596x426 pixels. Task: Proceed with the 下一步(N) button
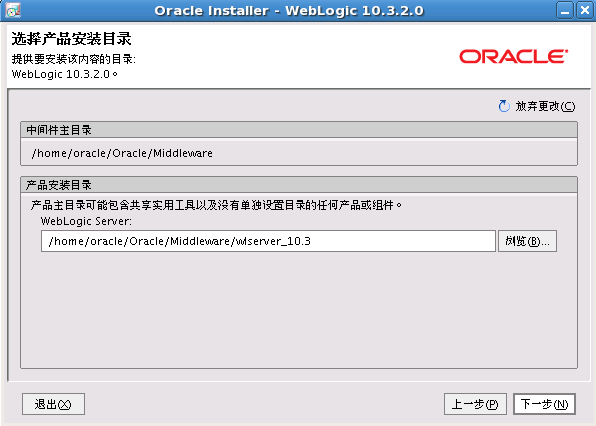click(x=544, y=404)
